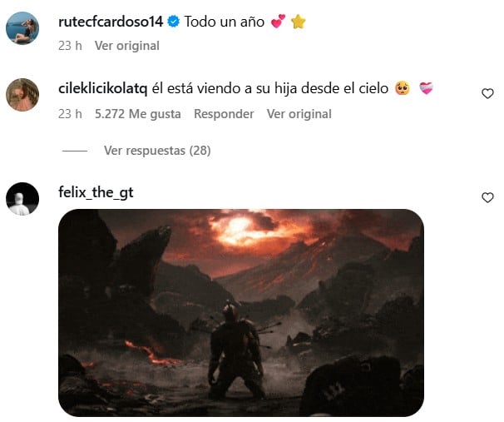Like the comment by cileklicikolatq
The image size is (504, 422).
click(487, 93)
